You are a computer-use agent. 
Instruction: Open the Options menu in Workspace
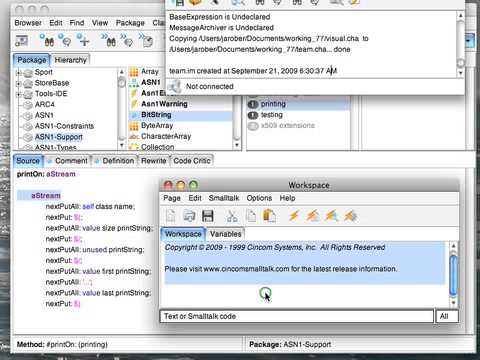(259, 198)
